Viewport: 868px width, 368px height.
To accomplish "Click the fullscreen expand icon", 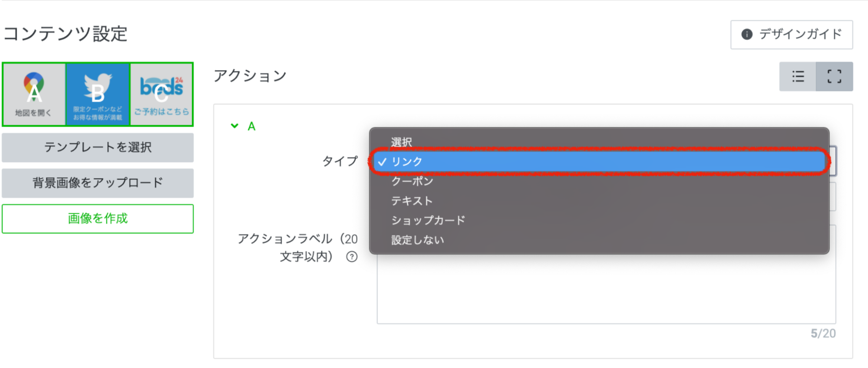I will (834, 77).
